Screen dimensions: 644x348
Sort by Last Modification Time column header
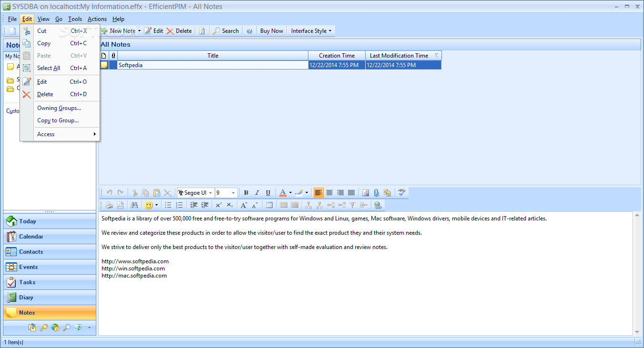(x=403, y=56)
